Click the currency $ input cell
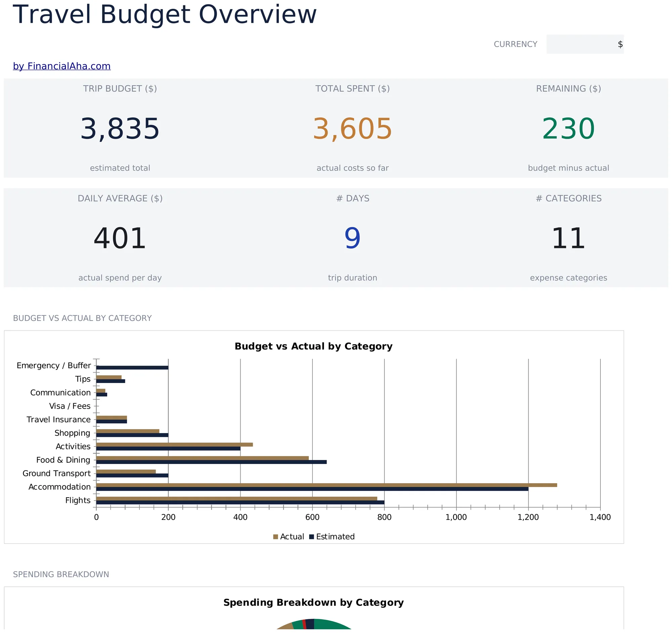Image resolution: width=672 pixels, height=633 pixels. coord(585,44)
